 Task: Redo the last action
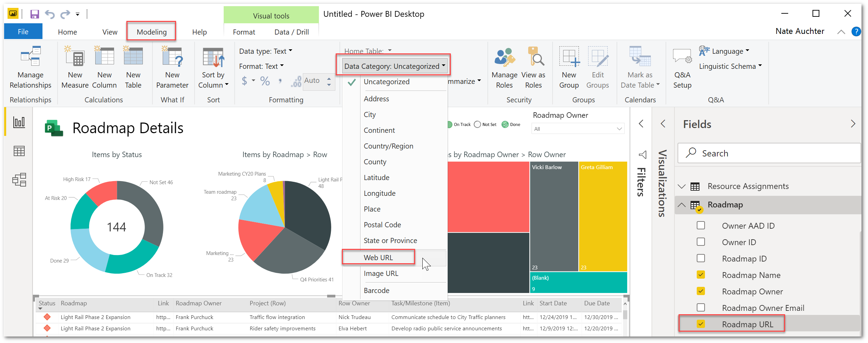click(65, 14)
